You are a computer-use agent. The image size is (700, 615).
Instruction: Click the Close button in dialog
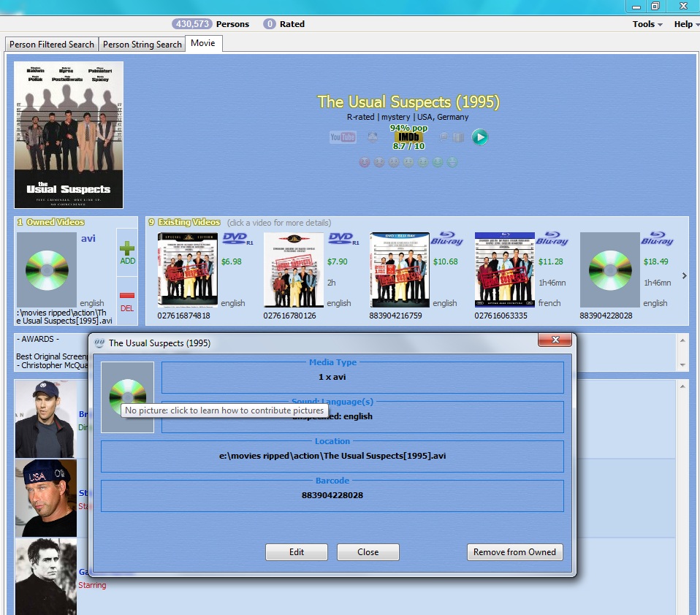pos(368,552)
